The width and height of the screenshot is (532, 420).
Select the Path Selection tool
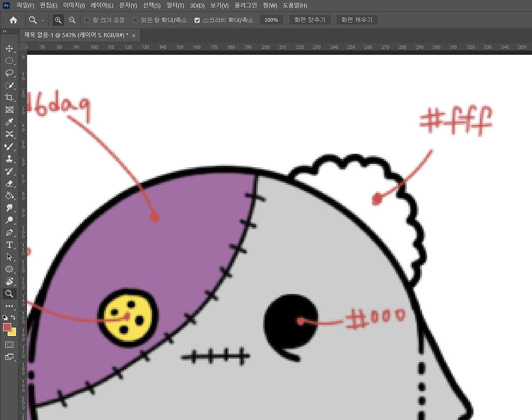(x=9, y=257)
